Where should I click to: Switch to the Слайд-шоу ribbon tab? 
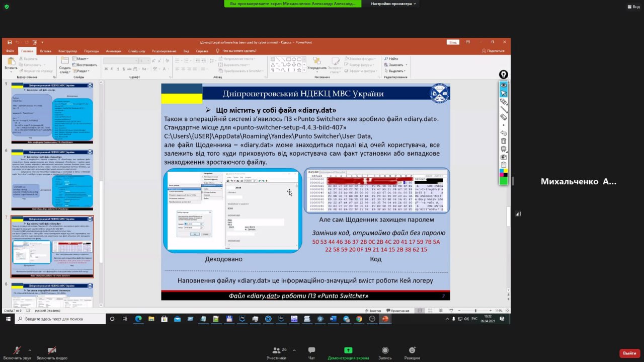point(136,51)
